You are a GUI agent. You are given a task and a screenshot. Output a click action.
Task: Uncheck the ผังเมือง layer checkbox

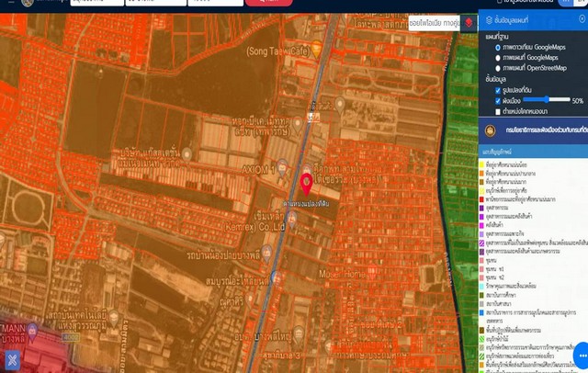(498, 101)
